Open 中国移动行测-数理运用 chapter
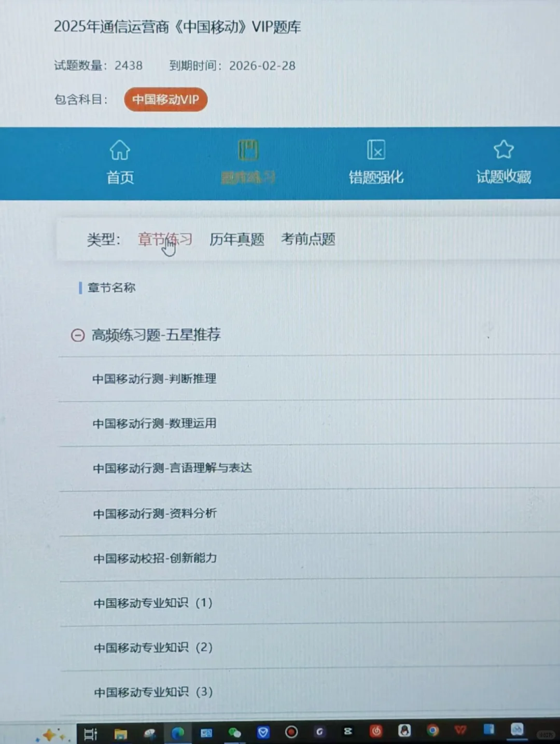Screen dimensions: 560x744 [x=154, y=423]
